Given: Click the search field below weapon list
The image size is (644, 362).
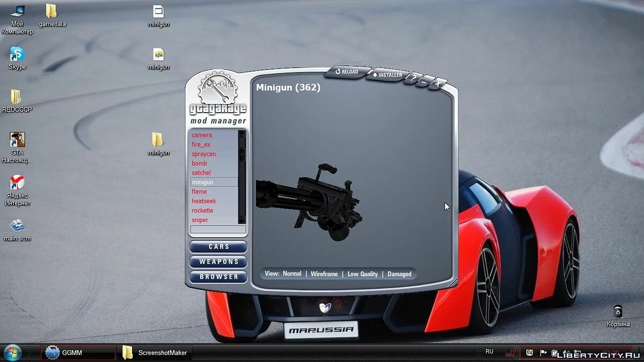Looking at the screenshot, I should pos(218,230).
